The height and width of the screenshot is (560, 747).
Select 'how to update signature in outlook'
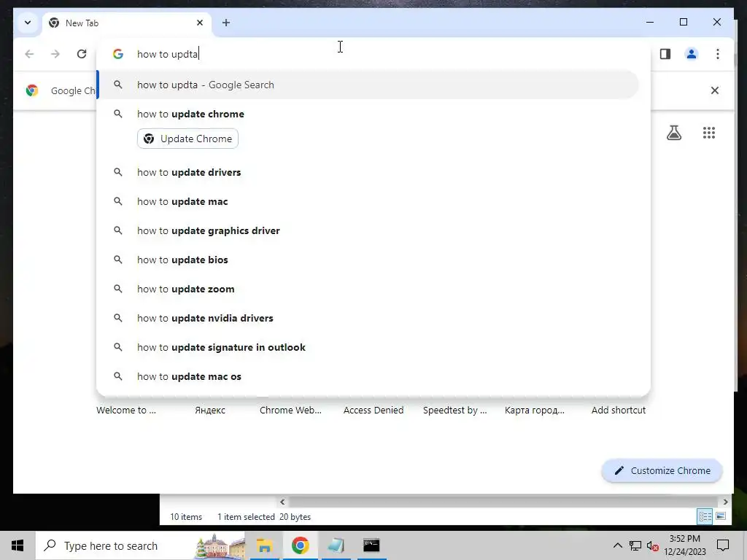[x=368, y=347]
